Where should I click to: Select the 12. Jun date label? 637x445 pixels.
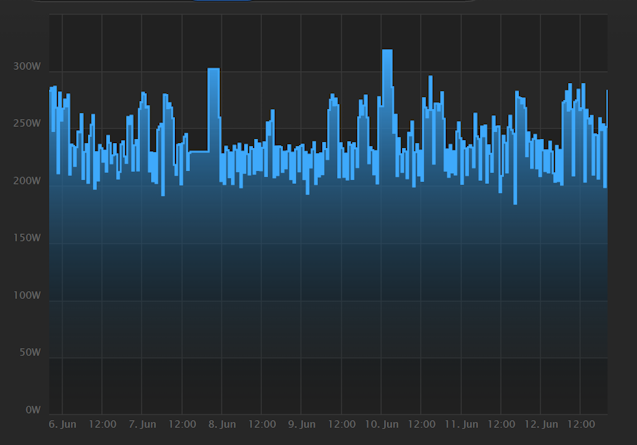coord(540,424)
